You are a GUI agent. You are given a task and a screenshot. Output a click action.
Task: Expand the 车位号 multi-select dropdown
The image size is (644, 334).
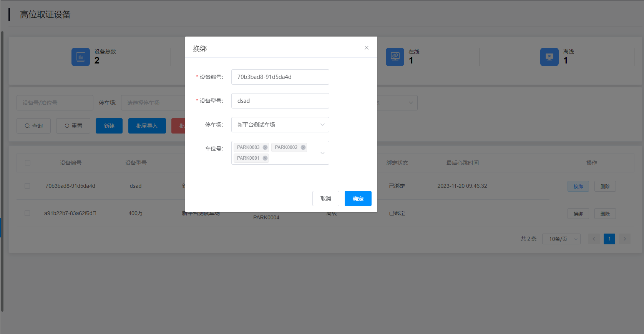322,153
